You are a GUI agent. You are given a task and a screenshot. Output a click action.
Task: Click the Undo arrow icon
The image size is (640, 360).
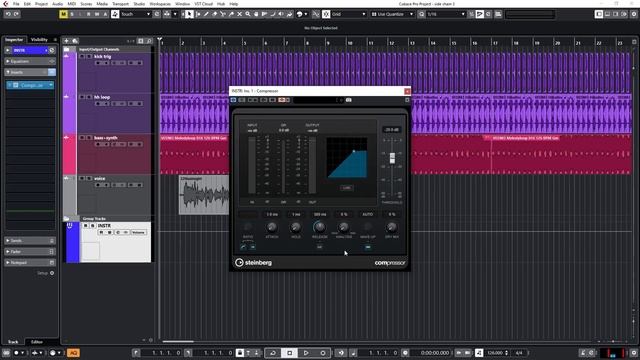pos(8,14)
